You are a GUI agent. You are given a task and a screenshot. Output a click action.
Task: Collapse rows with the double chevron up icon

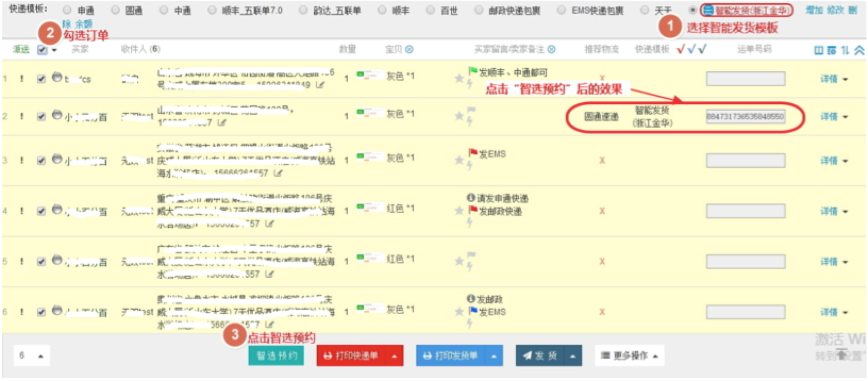pyautogui.click(x=859, y=51)
